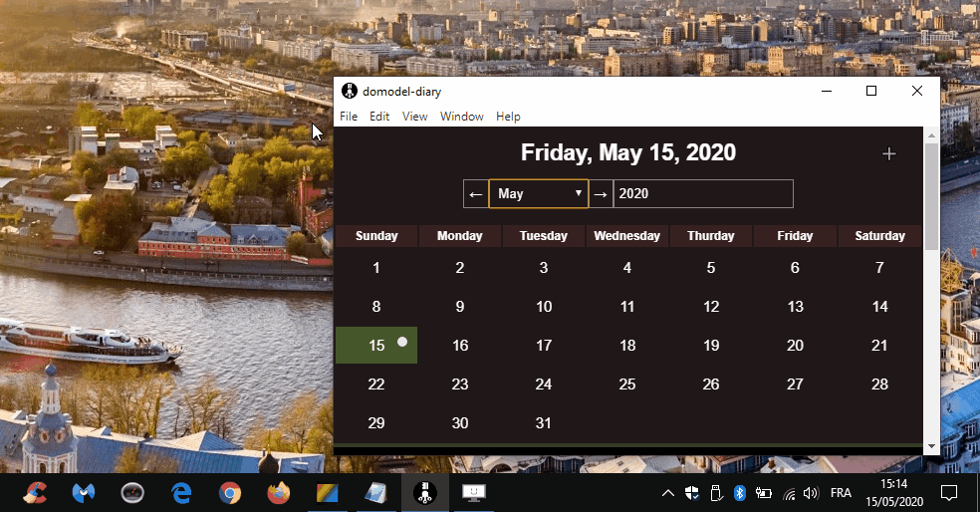Select day 10 in calendar

[544, 307]
